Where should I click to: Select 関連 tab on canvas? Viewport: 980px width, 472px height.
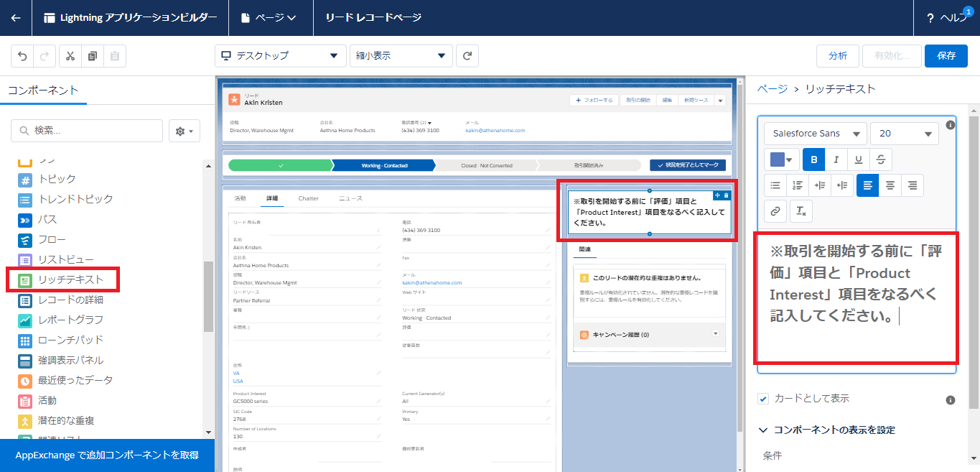click(x=585, y=249)
